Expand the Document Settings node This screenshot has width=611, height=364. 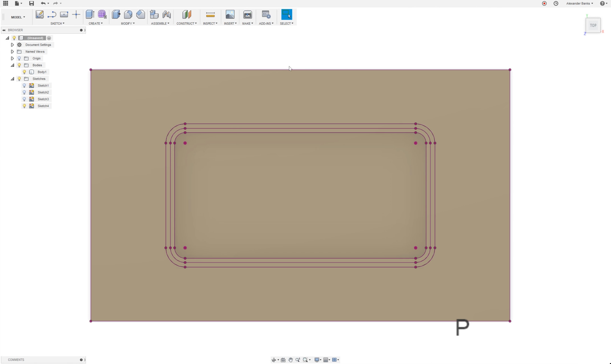point(12,45)
